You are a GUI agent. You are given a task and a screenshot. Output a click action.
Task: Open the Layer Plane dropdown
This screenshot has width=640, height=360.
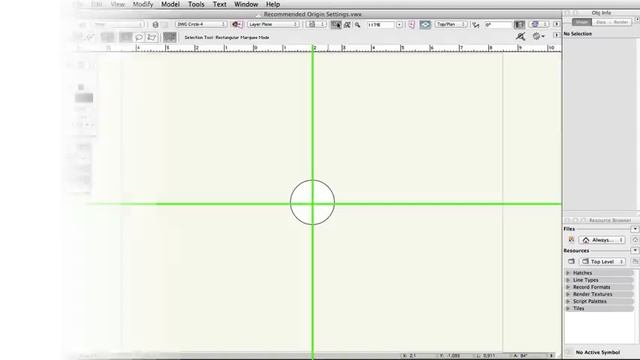pyautogui.click(x=273, y=24)
